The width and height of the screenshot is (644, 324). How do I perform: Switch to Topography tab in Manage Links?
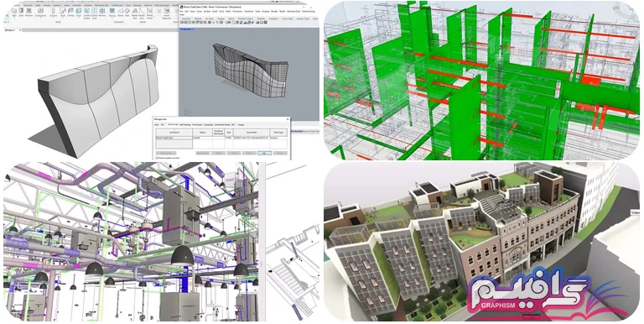click(x=209, y=124)
